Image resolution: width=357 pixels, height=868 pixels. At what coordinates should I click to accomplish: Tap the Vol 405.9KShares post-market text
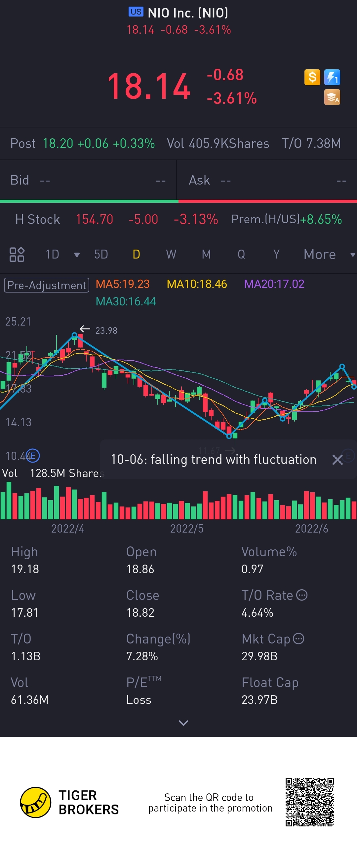218,144
